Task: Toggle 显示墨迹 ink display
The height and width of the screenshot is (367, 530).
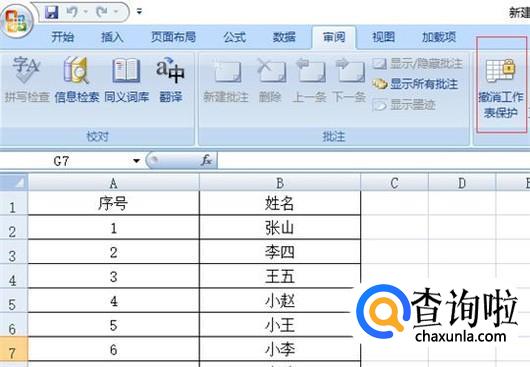Action: tap(404, 105)
